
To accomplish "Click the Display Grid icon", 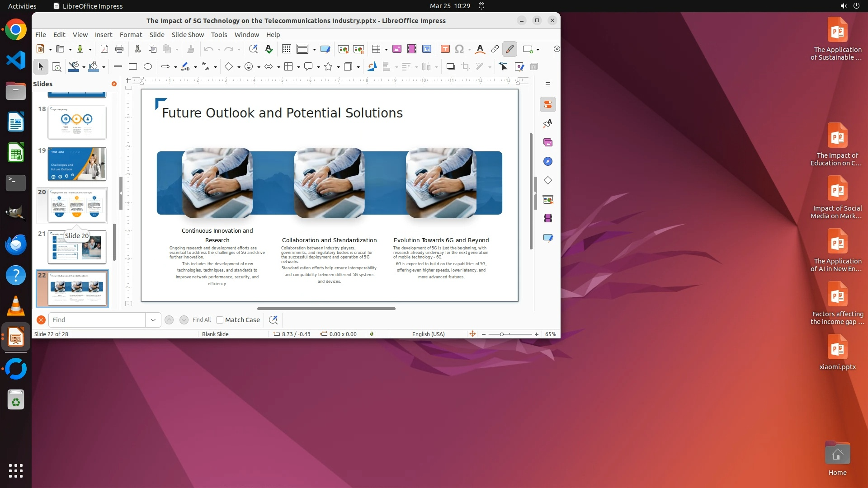I will pyautogui.click(x=286, y=49).
